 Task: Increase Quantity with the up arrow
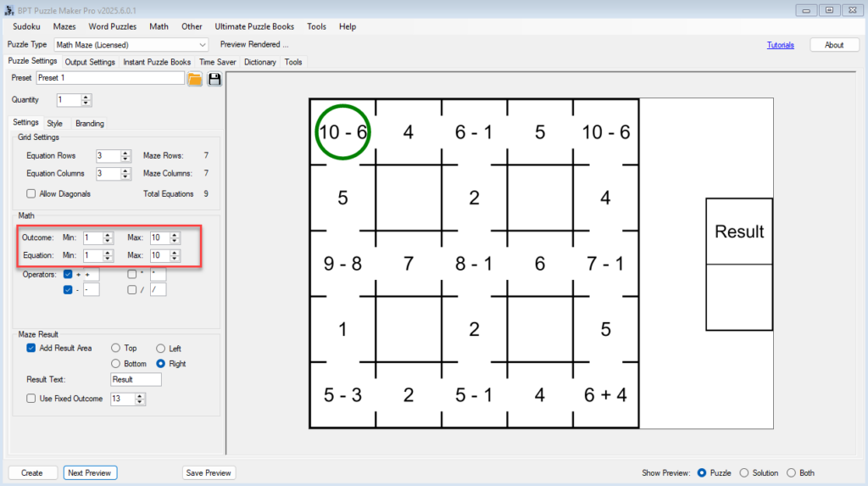coord(86,97)
